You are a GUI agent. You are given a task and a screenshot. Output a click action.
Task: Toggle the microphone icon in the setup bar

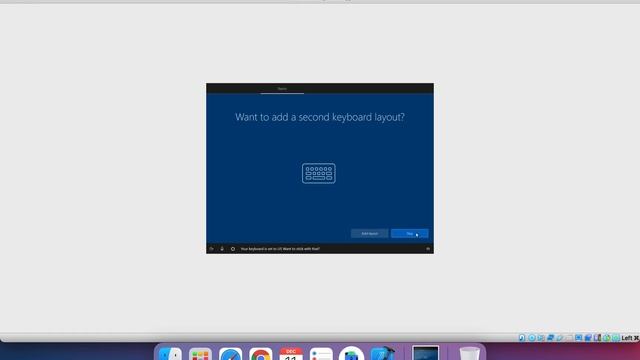(x=222, y=249)
